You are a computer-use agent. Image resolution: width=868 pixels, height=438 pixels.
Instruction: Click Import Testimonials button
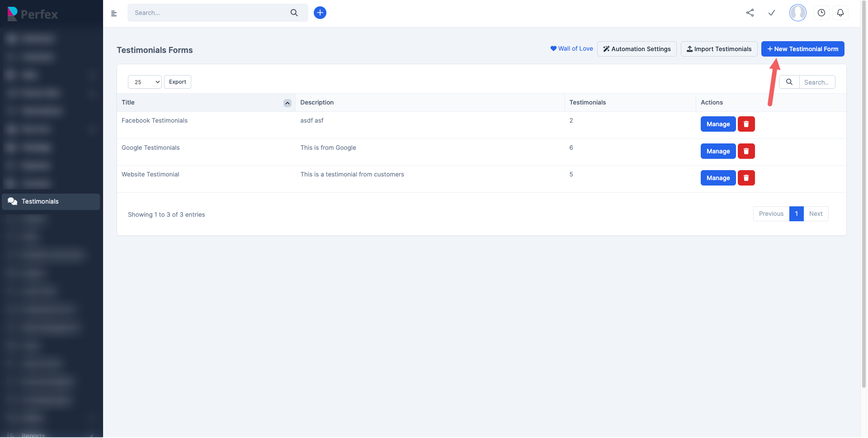719,49
